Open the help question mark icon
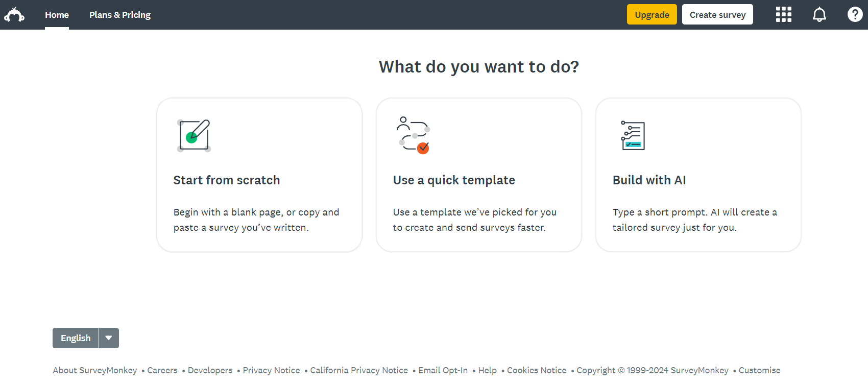Screen dimensions: 868x384 855,14
